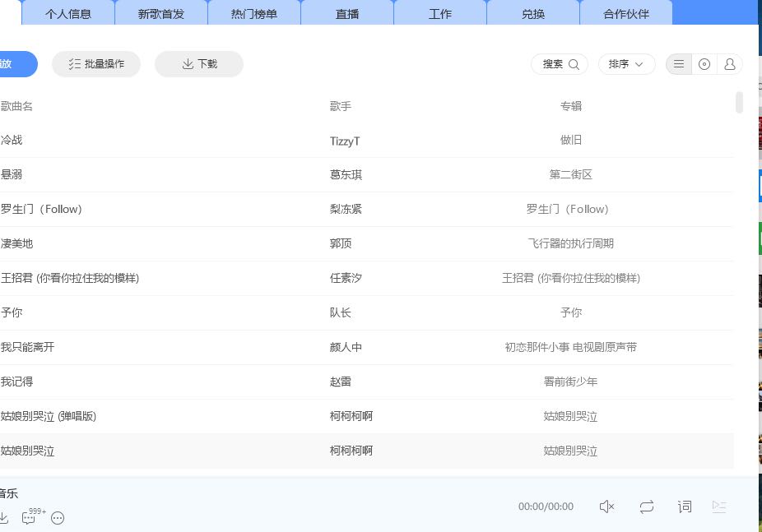Open the 个人信息 tab
Screen dimensions: 762x532
pos(68,13)
